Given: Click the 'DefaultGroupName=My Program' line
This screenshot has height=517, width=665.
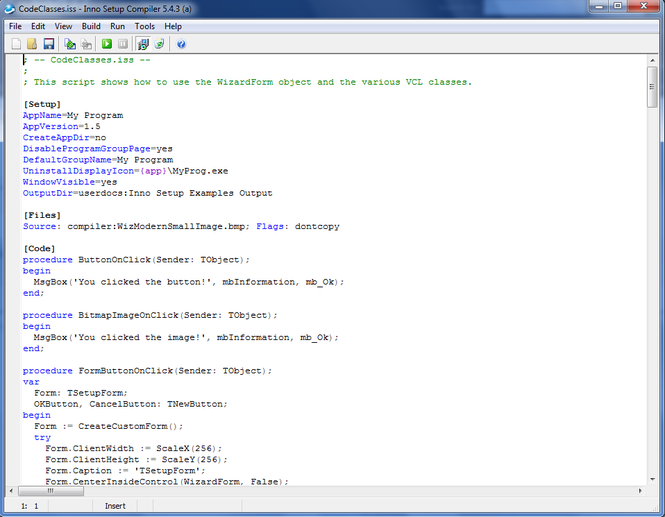Looking at the screenshot, I should coord(98,160).
